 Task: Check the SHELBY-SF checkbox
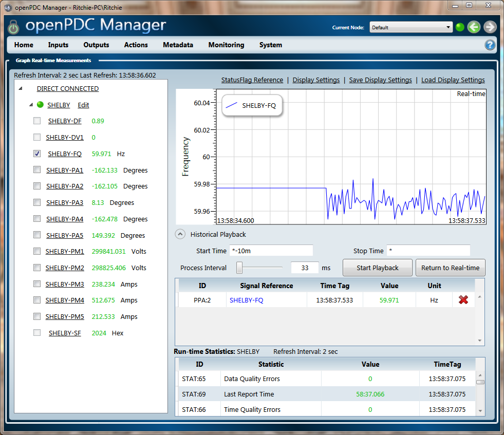pos(37,333)
